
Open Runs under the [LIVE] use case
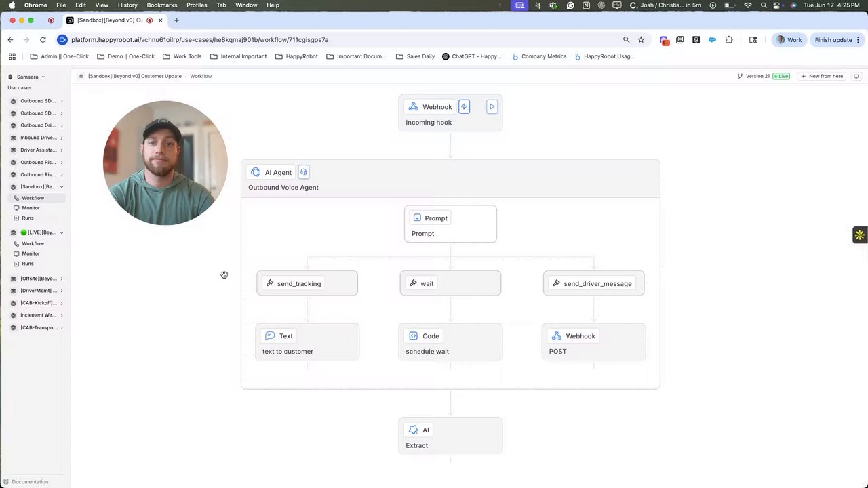point(28,263)
